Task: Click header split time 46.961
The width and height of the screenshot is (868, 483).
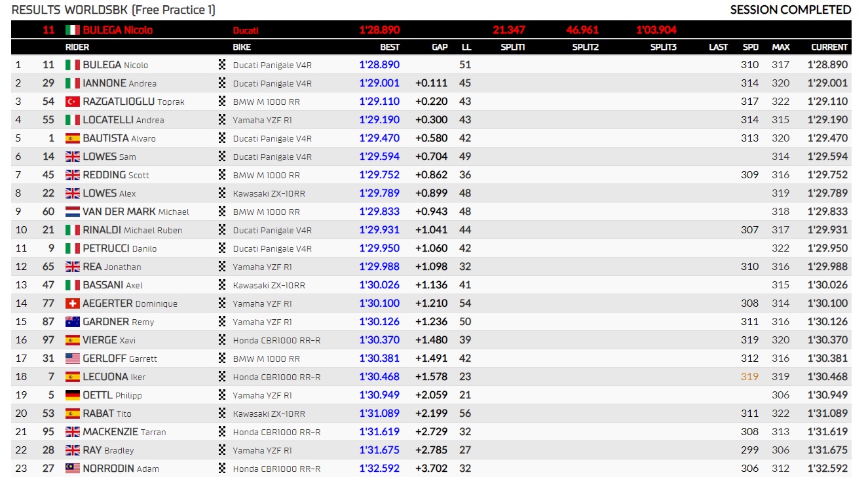Action: 582,30
